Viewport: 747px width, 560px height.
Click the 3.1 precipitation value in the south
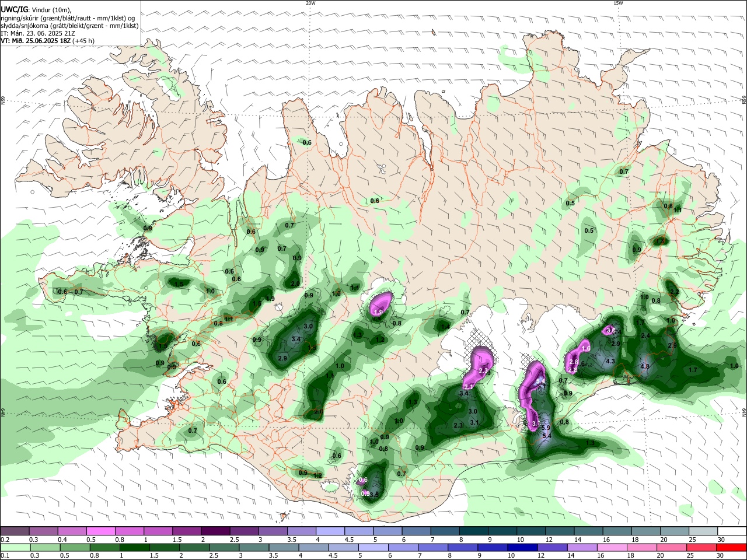474,422
